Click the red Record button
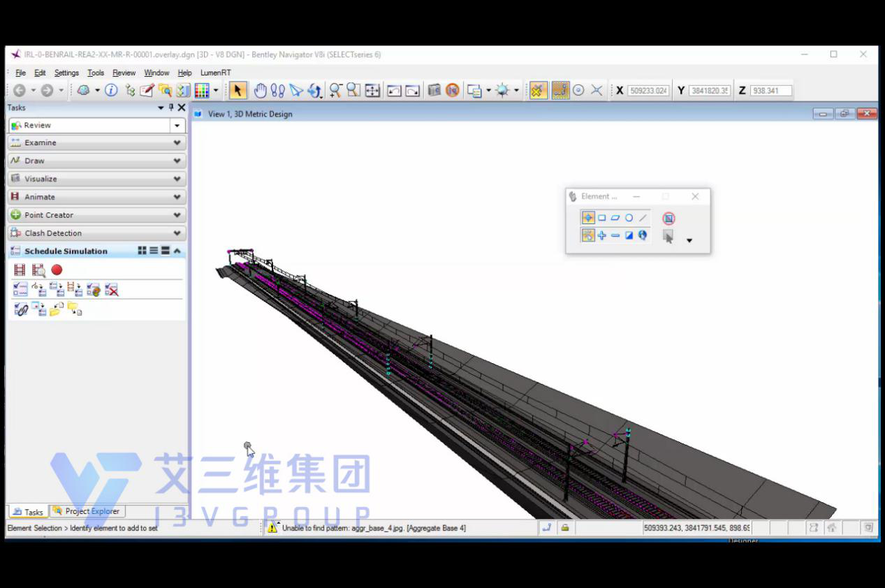 coord(57,270)
